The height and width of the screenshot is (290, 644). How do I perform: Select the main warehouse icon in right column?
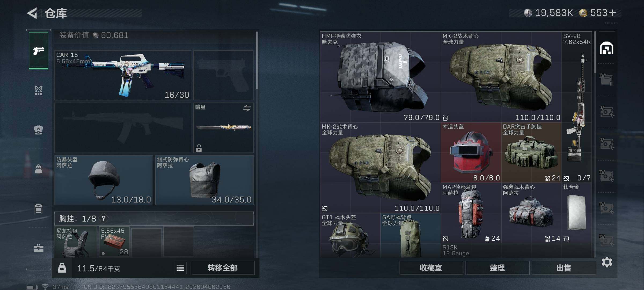tap(607, 48)
